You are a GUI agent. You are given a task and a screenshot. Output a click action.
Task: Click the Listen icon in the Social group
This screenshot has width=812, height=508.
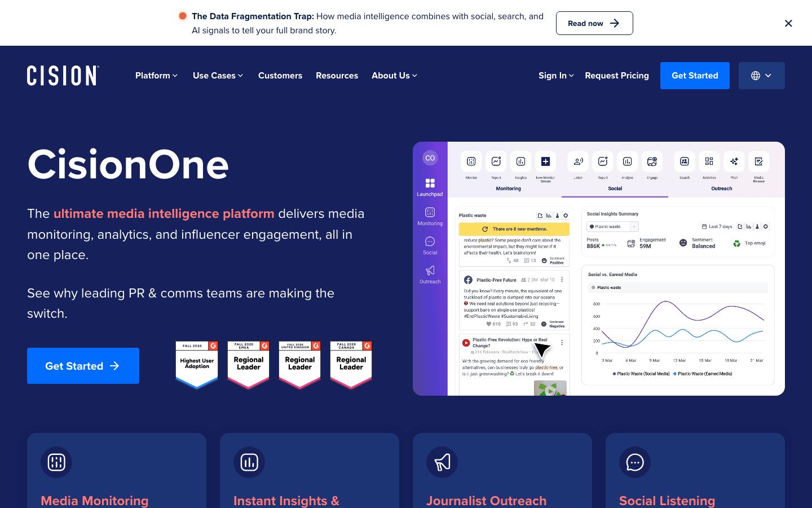578,161
